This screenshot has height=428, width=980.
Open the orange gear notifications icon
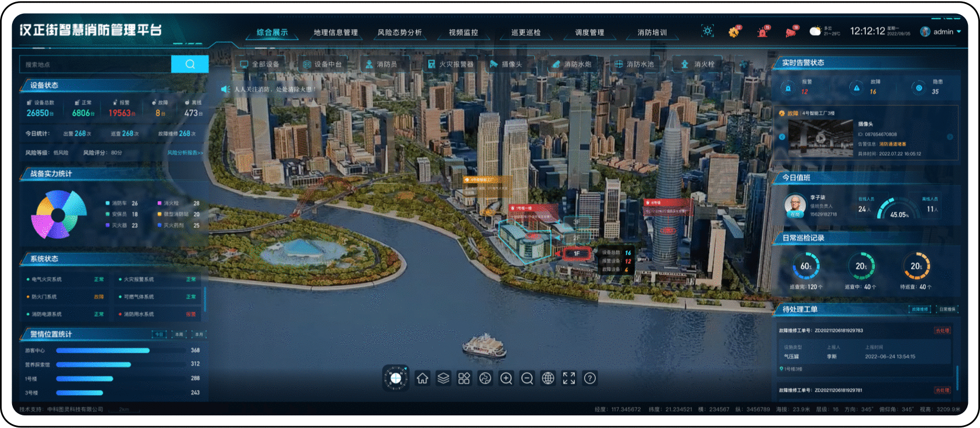tap(734, 32)
